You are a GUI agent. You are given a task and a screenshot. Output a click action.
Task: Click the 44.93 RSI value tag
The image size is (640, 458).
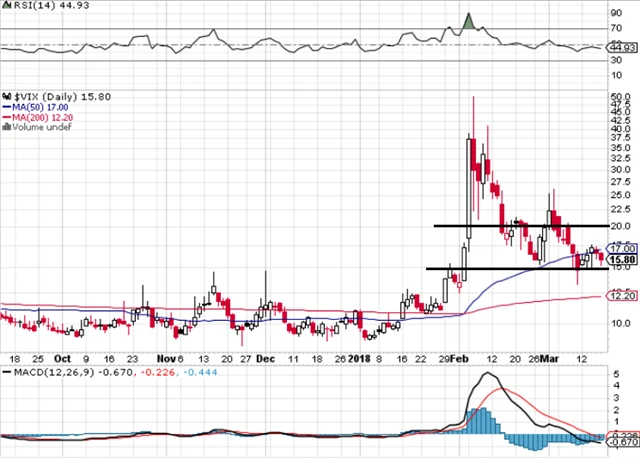620,46
